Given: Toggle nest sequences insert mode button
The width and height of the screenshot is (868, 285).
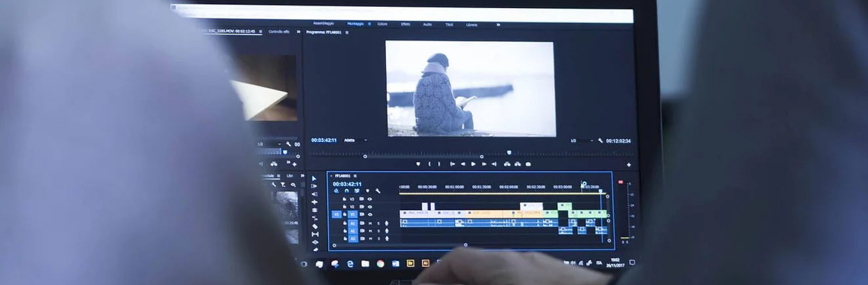Looking at the screenshot, I should [336, 191].
